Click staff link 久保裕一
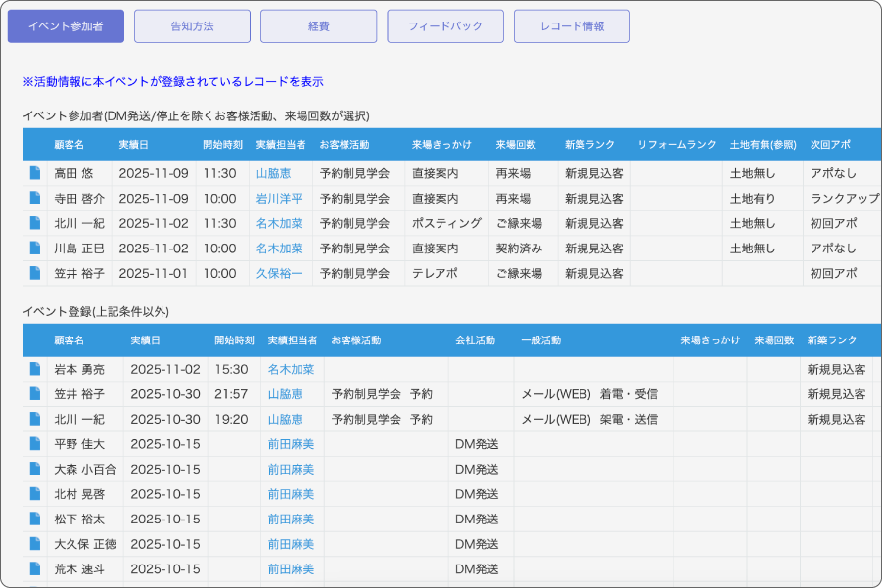 [279, 274]
